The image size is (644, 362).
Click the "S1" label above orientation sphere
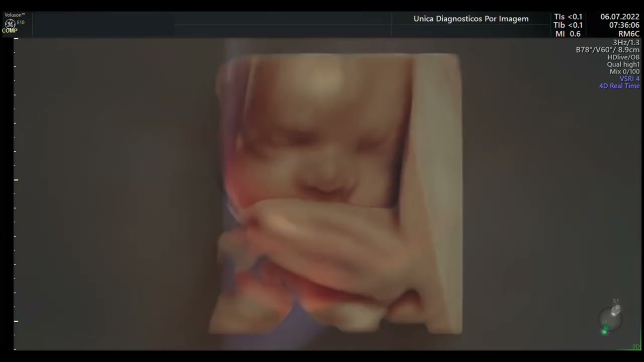pos(615,301)
